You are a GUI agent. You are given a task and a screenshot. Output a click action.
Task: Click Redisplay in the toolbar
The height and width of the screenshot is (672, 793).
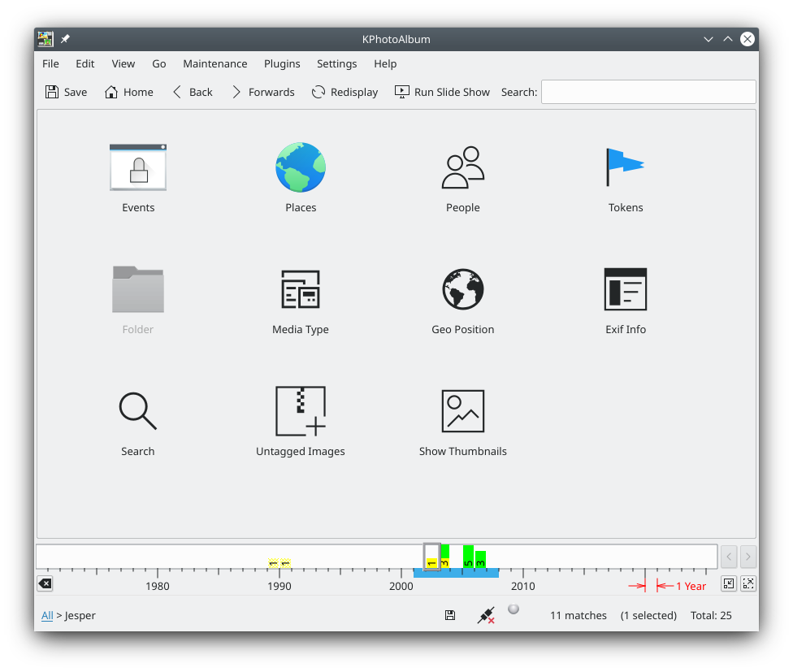pos(345,92)
